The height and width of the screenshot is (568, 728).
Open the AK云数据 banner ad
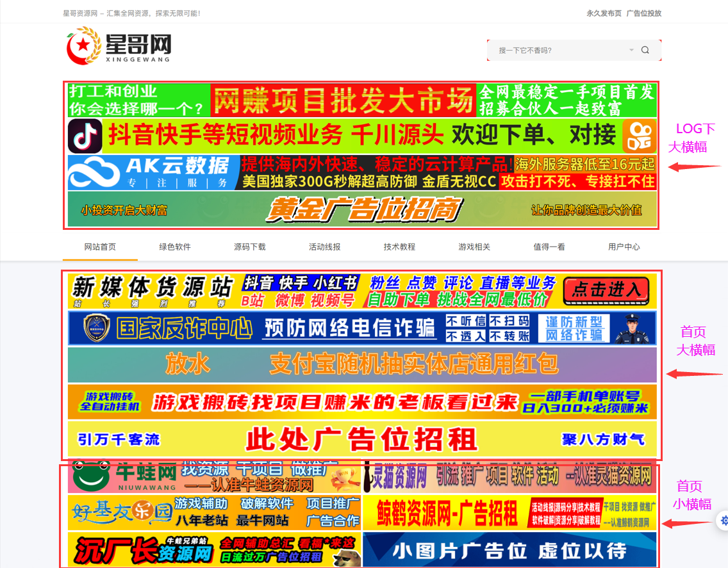click(x=362, y=173)
